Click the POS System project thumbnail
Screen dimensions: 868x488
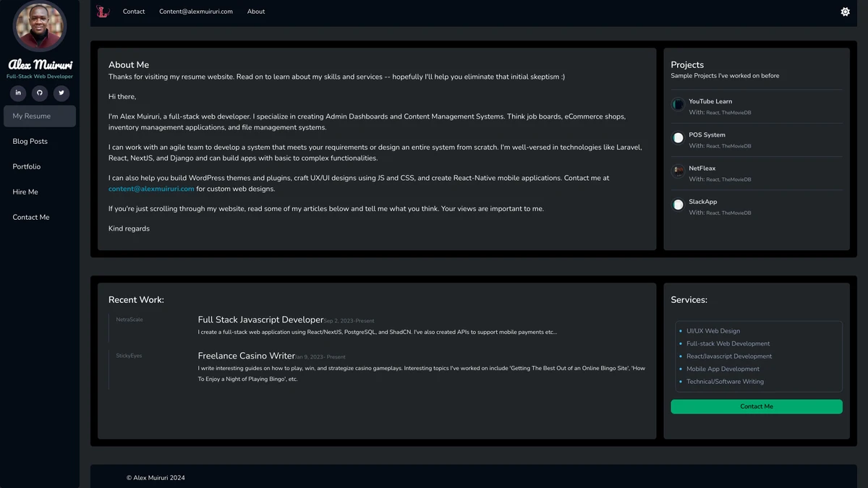pyautogui.click(x=678, y=138)
